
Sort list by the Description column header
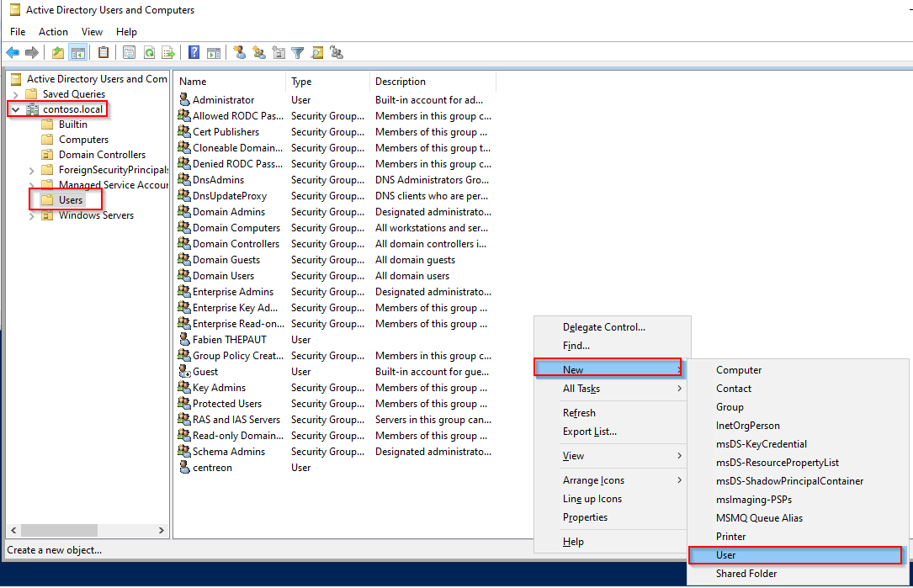point(401,82)
